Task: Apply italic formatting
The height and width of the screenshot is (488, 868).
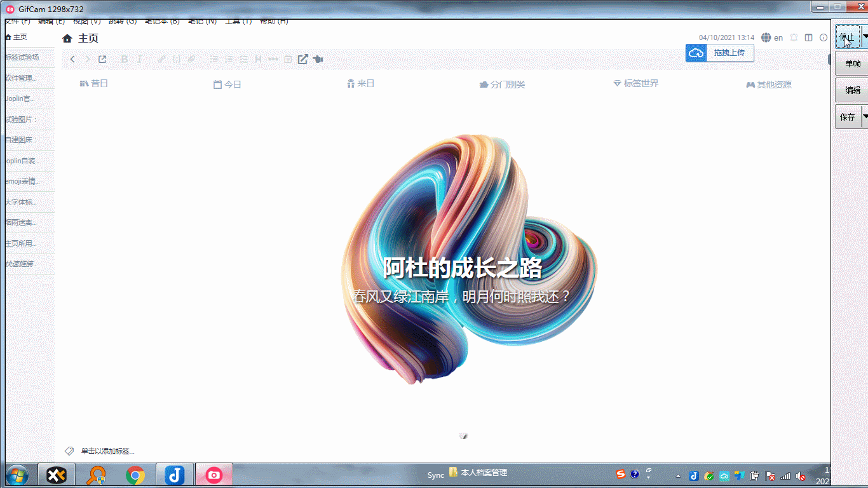Action: pos(139,59)
